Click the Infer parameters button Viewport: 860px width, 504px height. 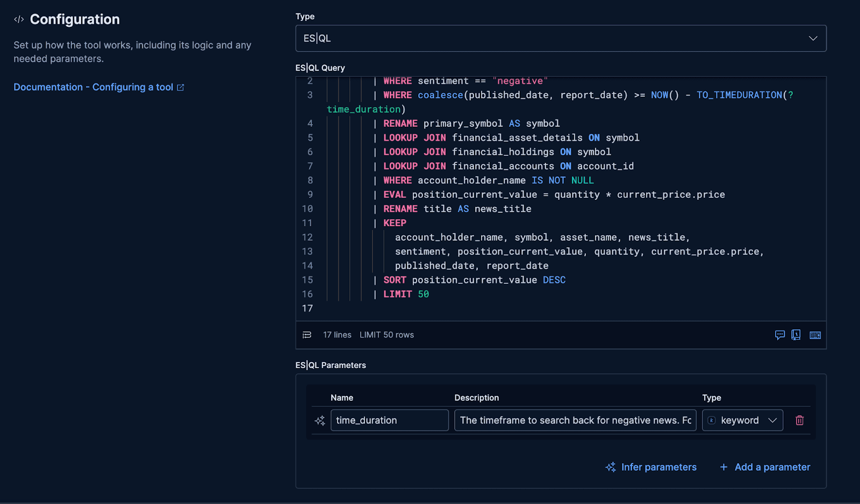pyautogui.click(x=658, y=467)
